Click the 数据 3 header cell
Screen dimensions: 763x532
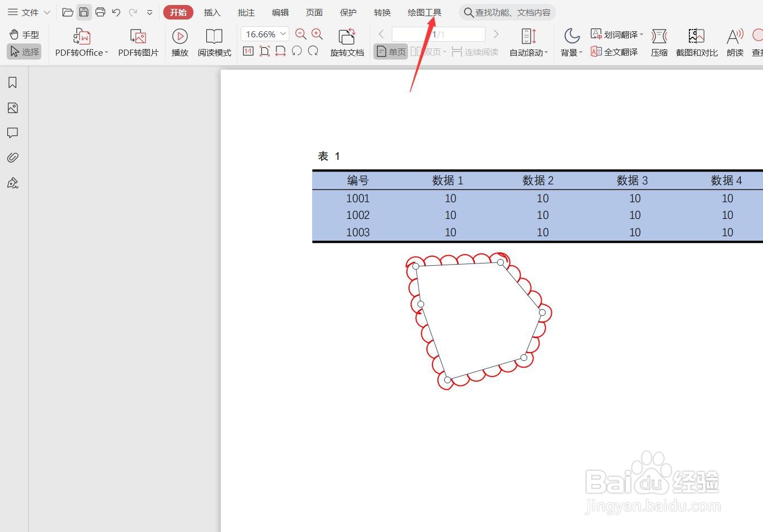(632, 180)
